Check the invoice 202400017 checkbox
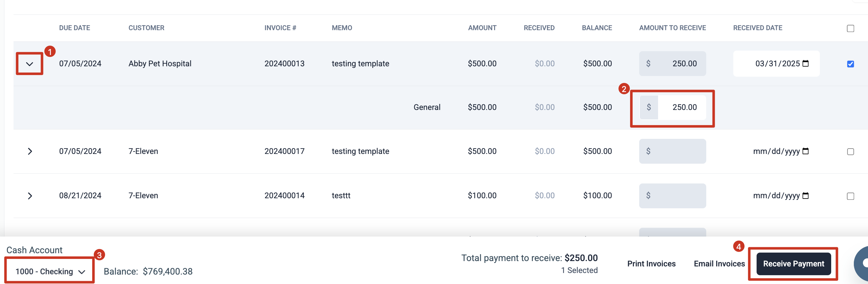 [850, 152]
